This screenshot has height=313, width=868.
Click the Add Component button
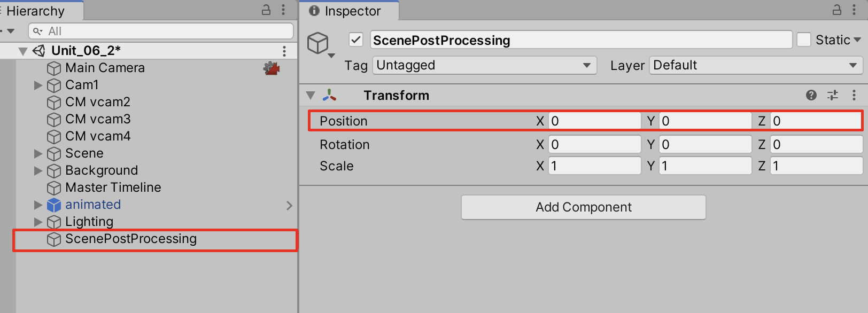[x=583, y=207]
